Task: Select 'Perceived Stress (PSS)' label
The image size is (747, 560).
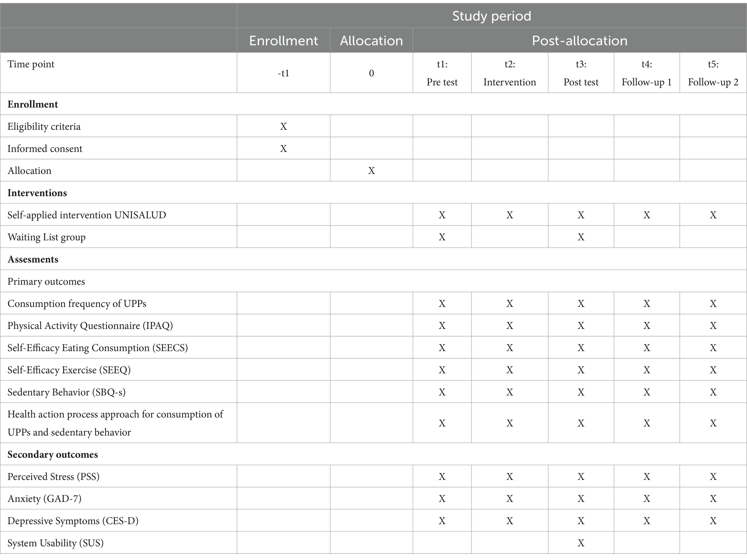Action: [54, 477]
